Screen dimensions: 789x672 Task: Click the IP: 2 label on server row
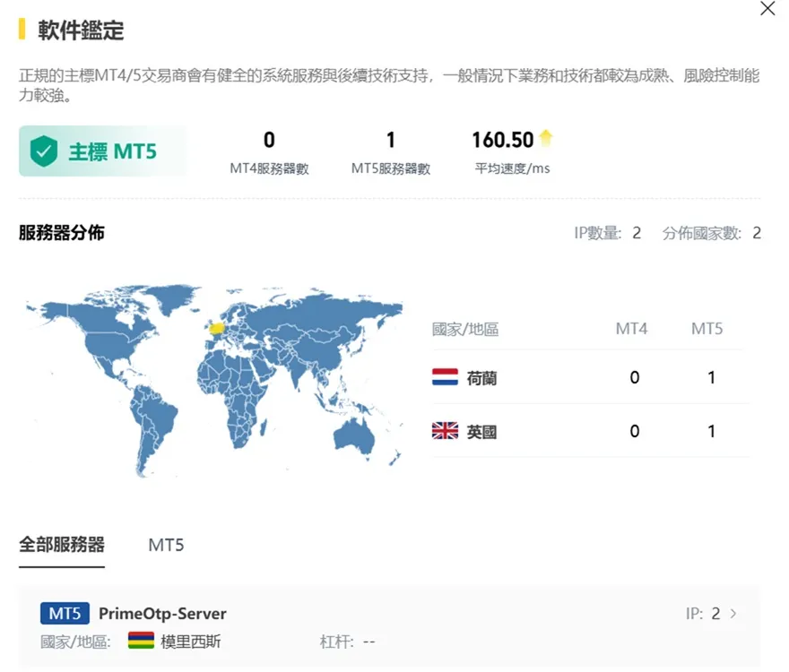tap(703, 613)
